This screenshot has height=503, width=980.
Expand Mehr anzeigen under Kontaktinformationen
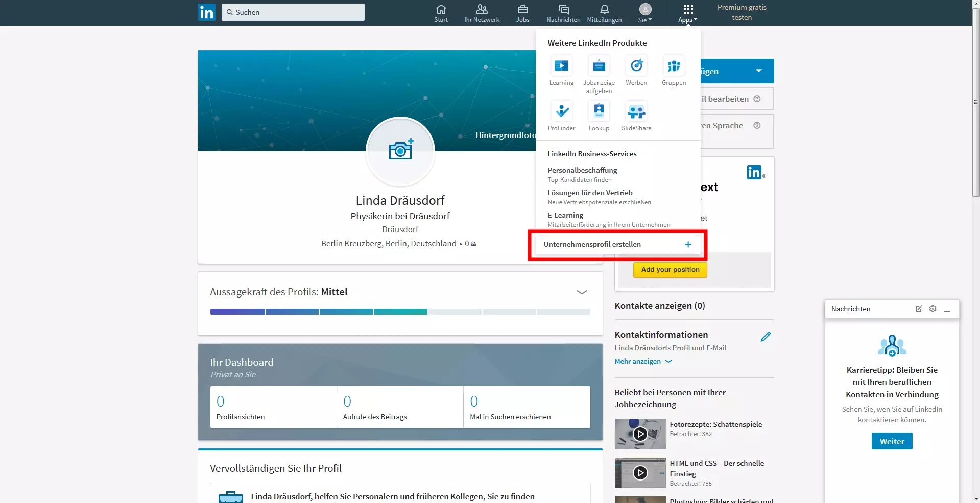pos(643,361)
